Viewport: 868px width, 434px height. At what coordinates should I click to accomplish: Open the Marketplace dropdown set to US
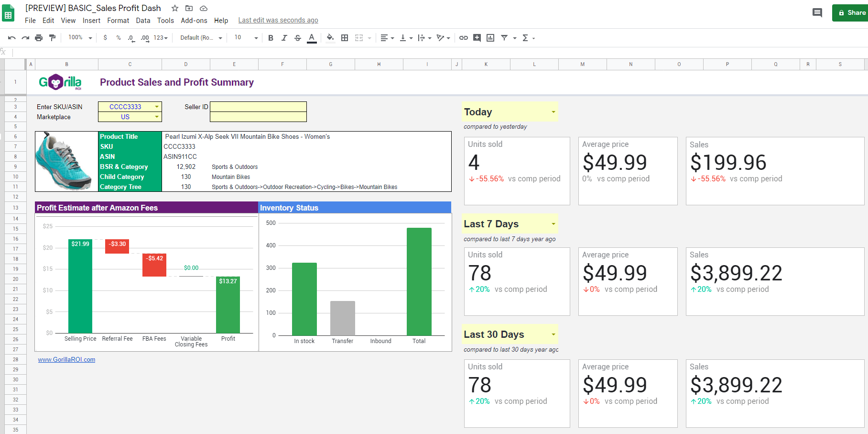[x=156, y=117]
